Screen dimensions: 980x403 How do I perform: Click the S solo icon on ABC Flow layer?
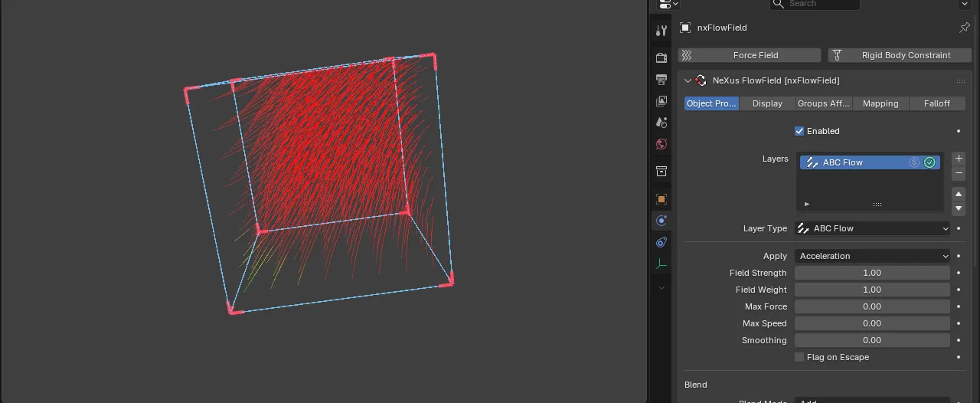click(914, 162)
